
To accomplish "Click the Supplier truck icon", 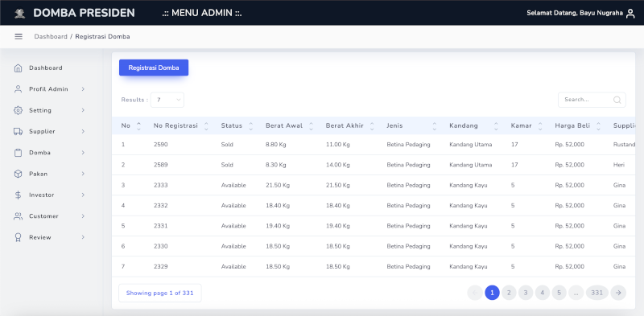I will (18, 132).
